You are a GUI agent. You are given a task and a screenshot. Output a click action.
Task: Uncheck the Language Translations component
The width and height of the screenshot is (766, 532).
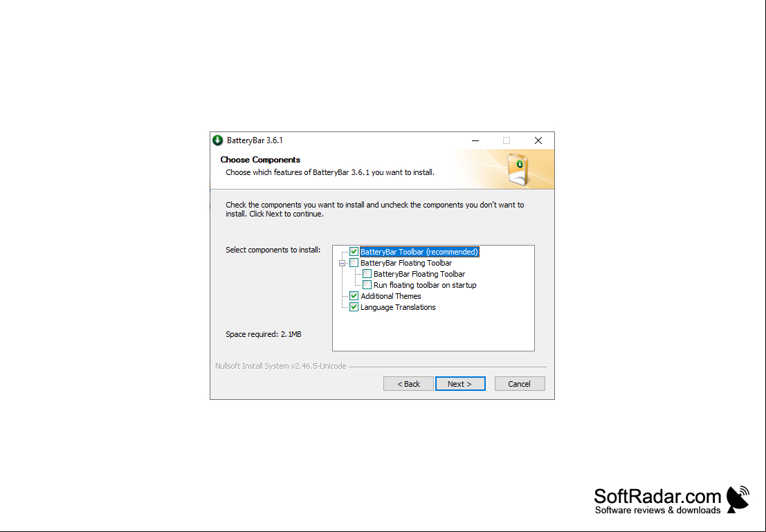354,307
